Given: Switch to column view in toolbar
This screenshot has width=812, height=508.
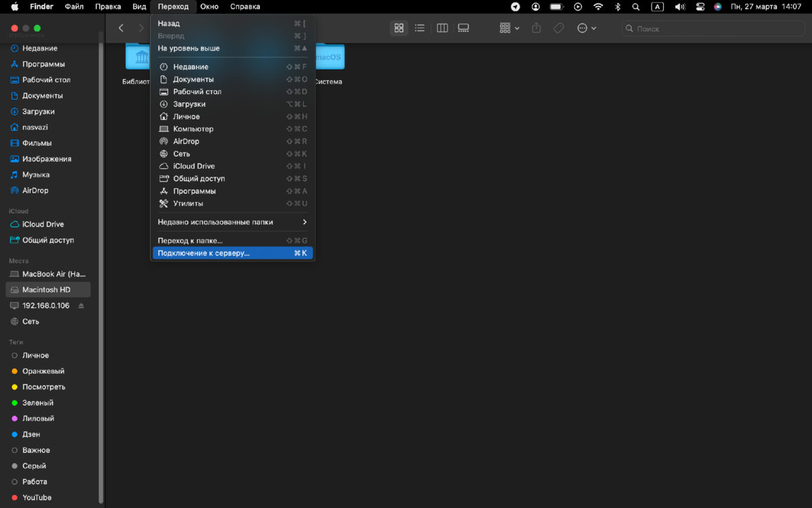Looking at the screenshot, I should 443,28.
